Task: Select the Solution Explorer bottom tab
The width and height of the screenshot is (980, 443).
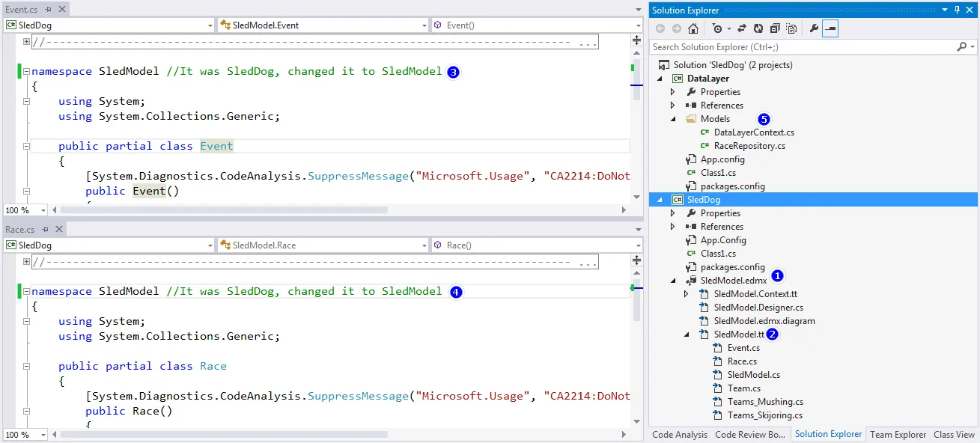Action: 828,435
